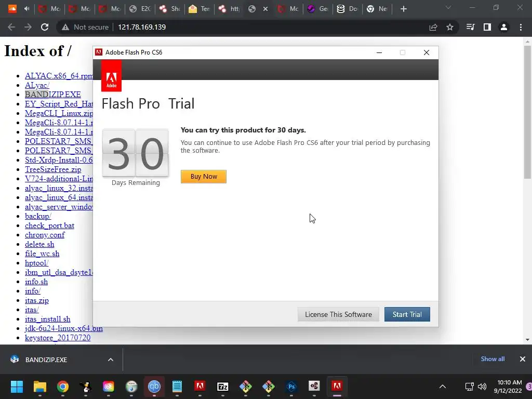Open BANDIZIP.EXE download options chevron
The height and width of the screenshot is (399, 532).
[x=111, y=360]
